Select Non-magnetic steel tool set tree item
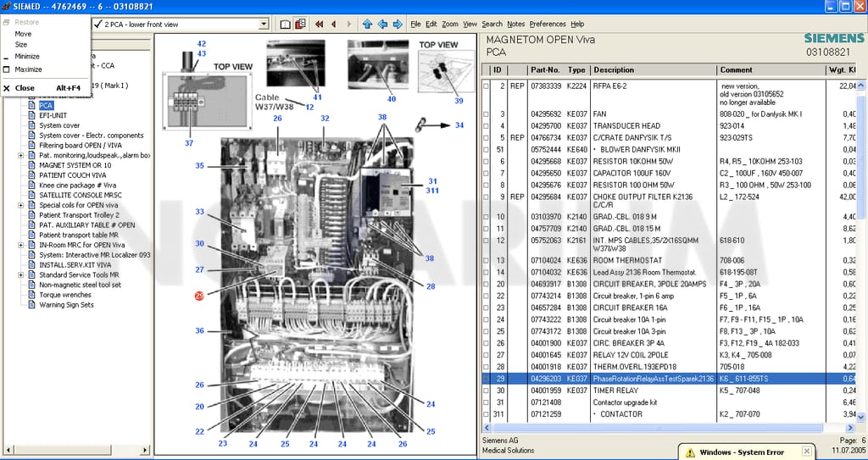Screen dimensions: 868x460 coord(80,285)
